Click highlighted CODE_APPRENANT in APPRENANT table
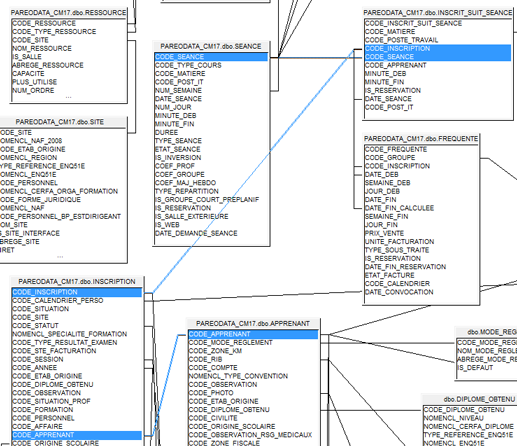 click(x=253, y=334)
